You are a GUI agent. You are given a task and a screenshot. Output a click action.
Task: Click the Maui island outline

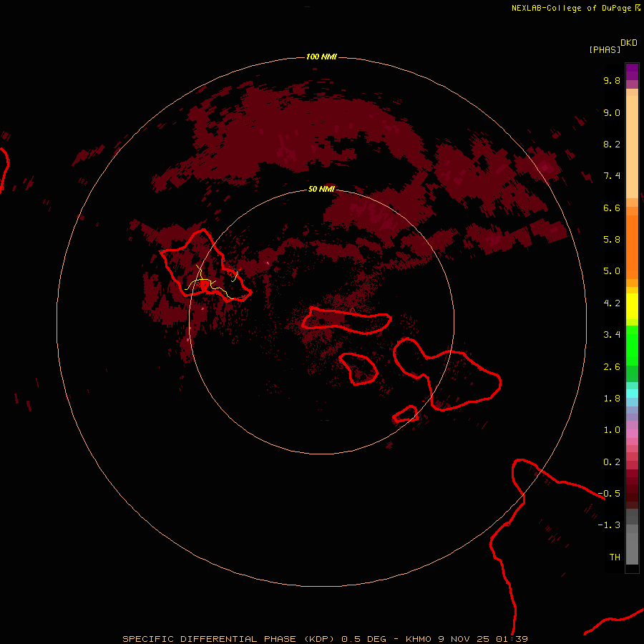pos(447,374)
